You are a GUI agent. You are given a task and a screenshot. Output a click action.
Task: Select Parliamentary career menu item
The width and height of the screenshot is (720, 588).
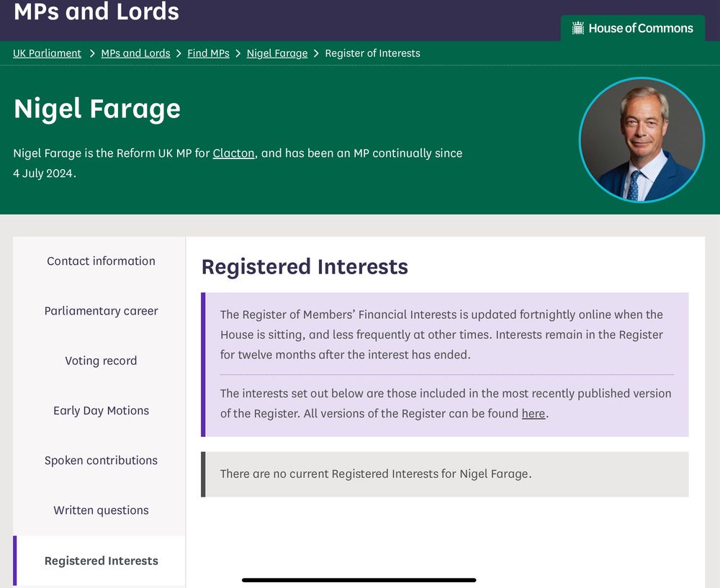pyautogui.click(x=99, y=311)
